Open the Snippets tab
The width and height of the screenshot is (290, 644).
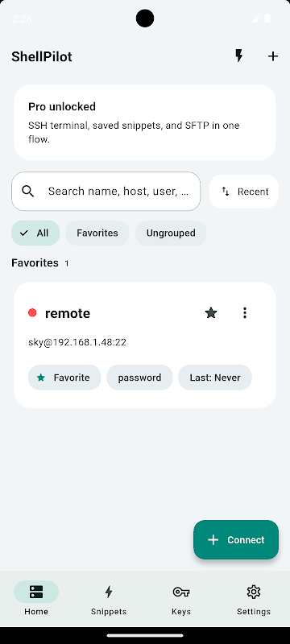click(x=109, y=599)
